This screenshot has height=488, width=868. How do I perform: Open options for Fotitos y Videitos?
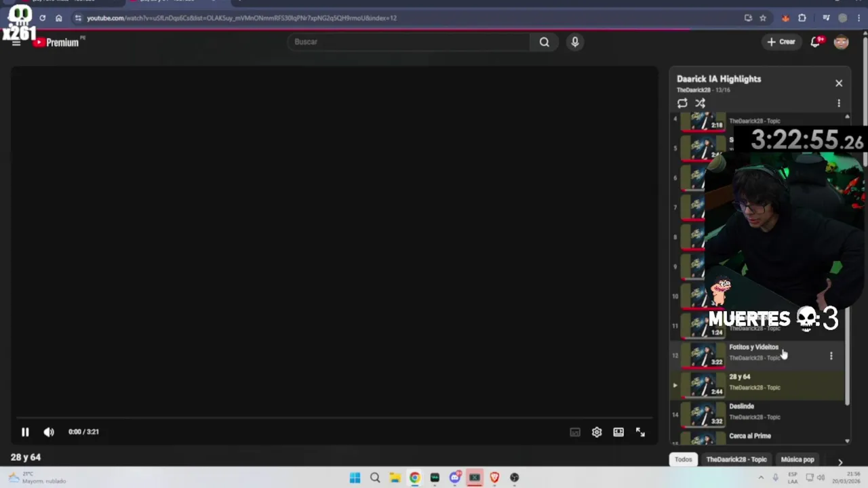coord(831,355)
